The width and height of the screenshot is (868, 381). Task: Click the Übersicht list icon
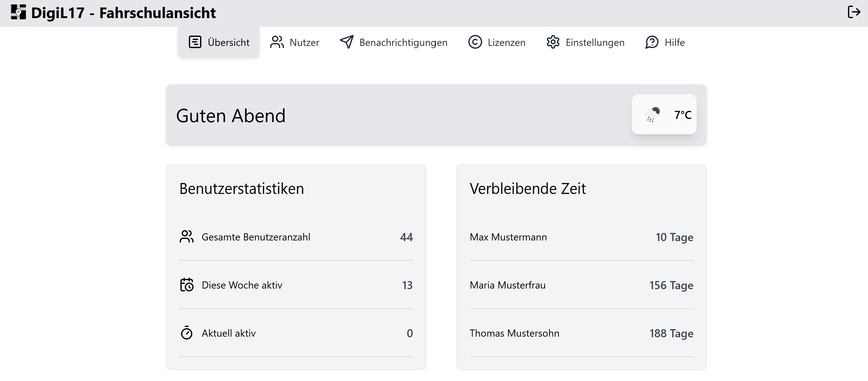click(x=195, y=42)
